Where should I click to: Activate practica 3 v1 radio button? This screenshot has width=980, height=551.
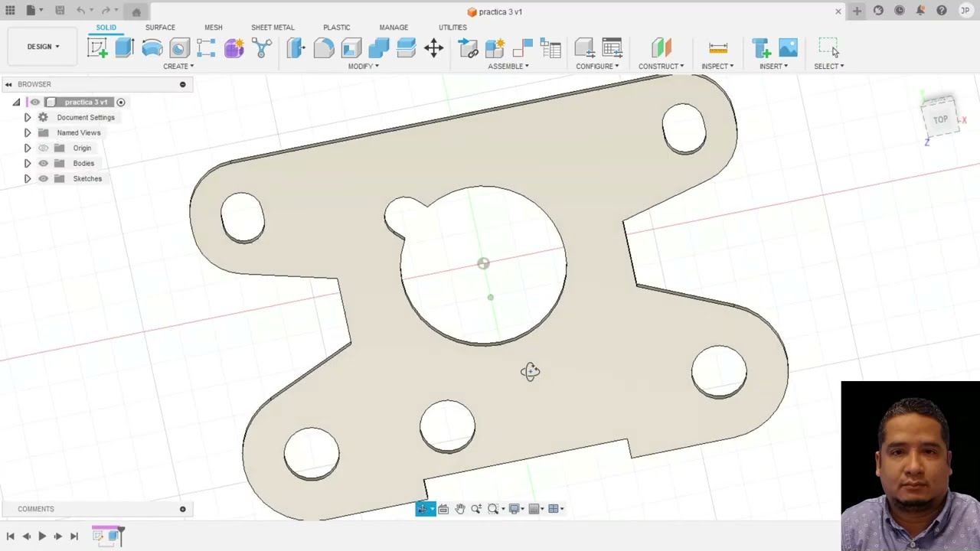[x=121, y=102]
